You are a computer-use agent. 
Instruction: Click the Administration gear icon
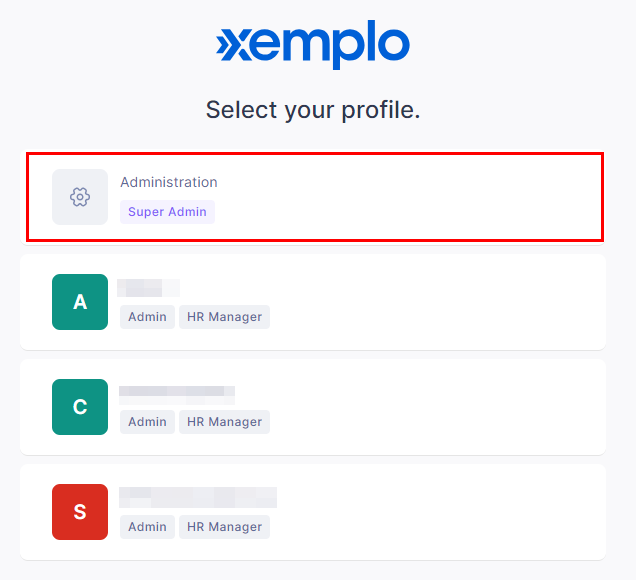[x=80, y=197]
